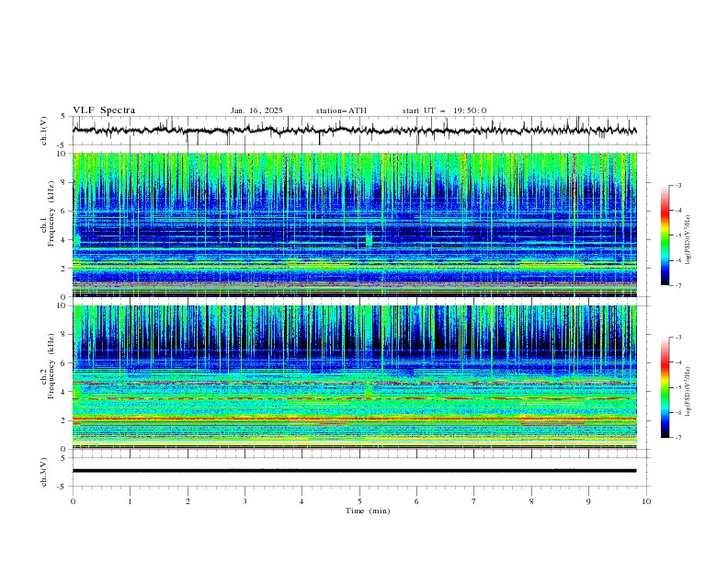Click the "-5" tick on ch.1 colorbar
Viewport: 728px width, 563px height.
click(x=677, y=236)
